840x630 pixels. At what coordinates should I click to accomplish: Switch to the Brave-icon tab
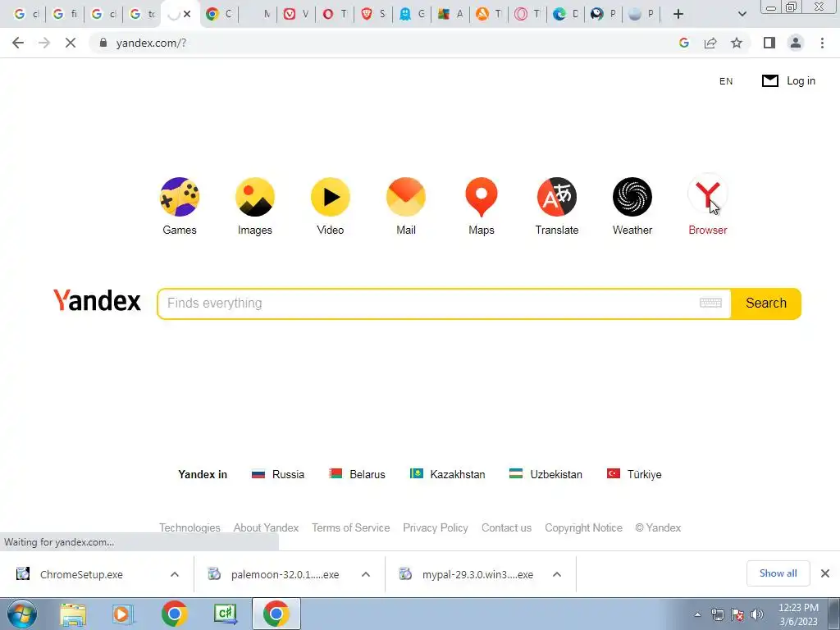[373, 14]
